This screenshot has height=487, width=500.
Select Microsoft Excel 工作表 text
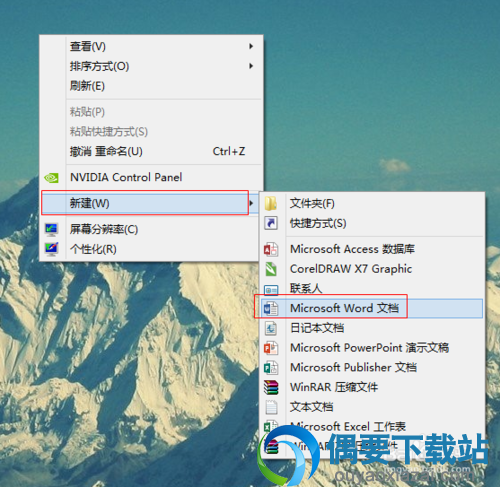point(348,426)
